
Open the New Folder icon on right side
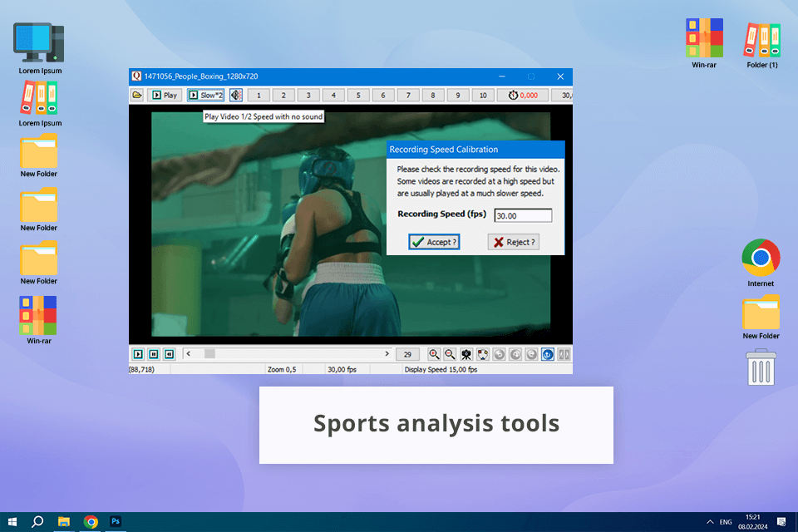[761, 318]
